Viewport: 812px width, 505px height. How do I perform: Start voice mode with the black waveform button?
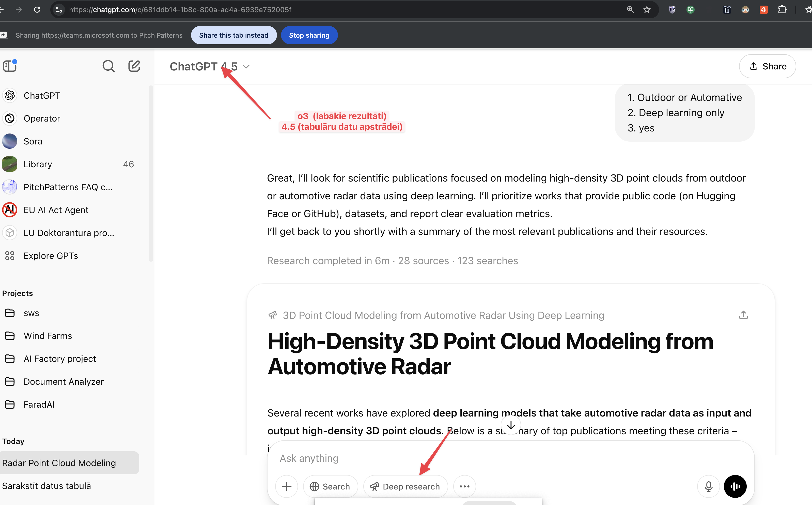click(x=735, y=486)
